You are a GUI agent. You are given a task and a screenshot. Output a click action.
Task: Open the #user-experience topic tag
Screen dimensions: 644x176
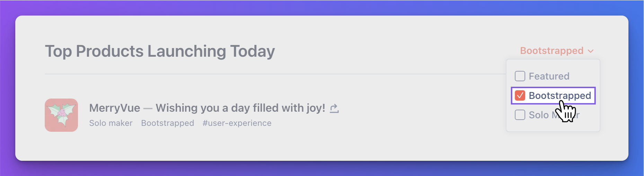(x=237, y=123)
